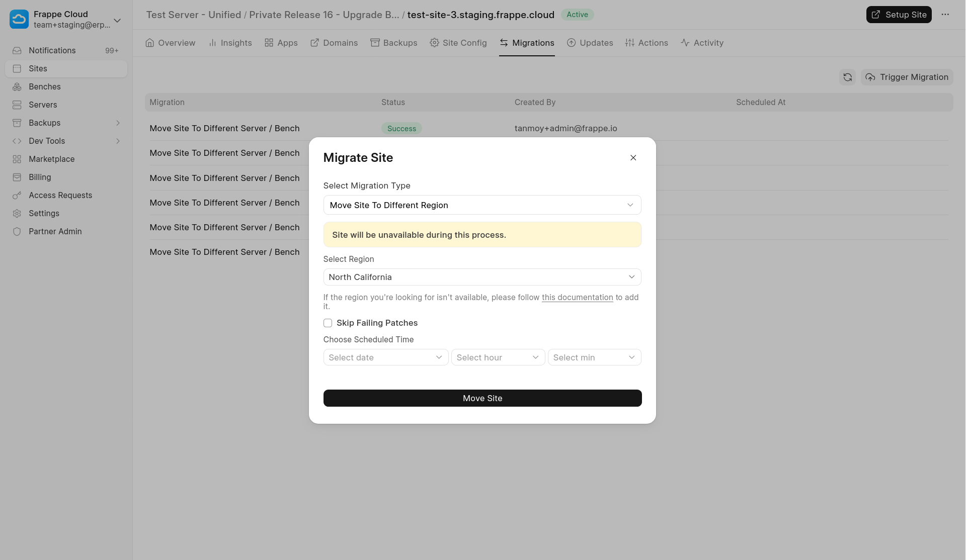Click the Benches icon in sidebar
The image size is (966, 560).
tap(17, 86)
